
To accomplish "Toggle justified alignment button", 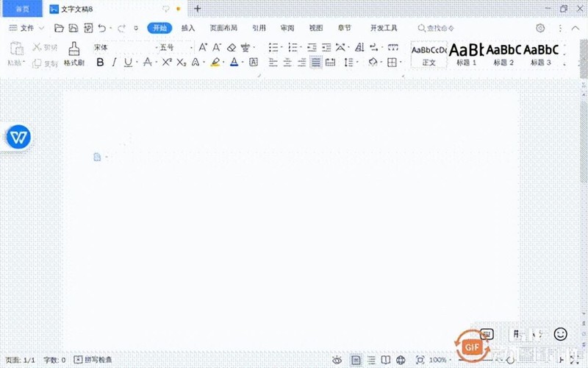I will coord(316,62).
